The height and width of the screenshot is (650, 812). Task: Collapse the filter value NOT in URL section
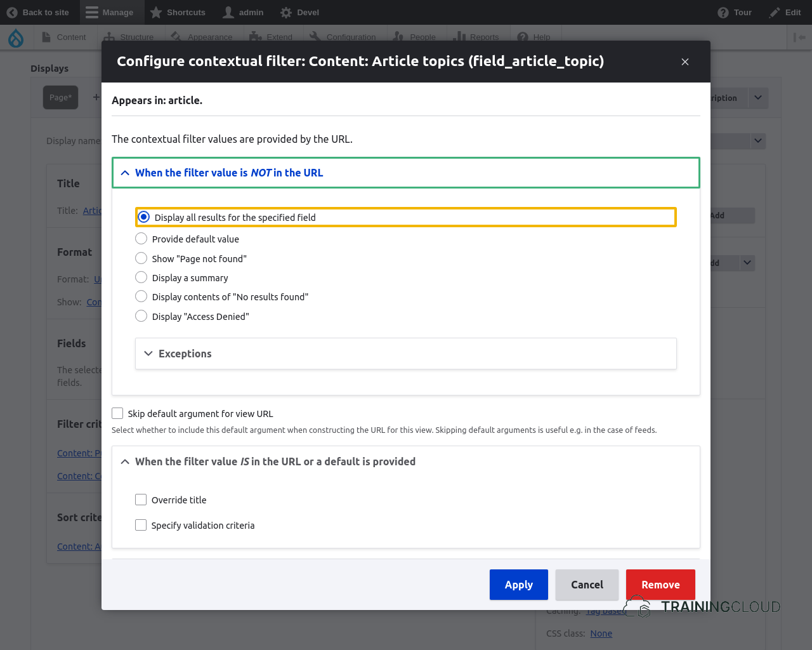[x=406, y=173]
